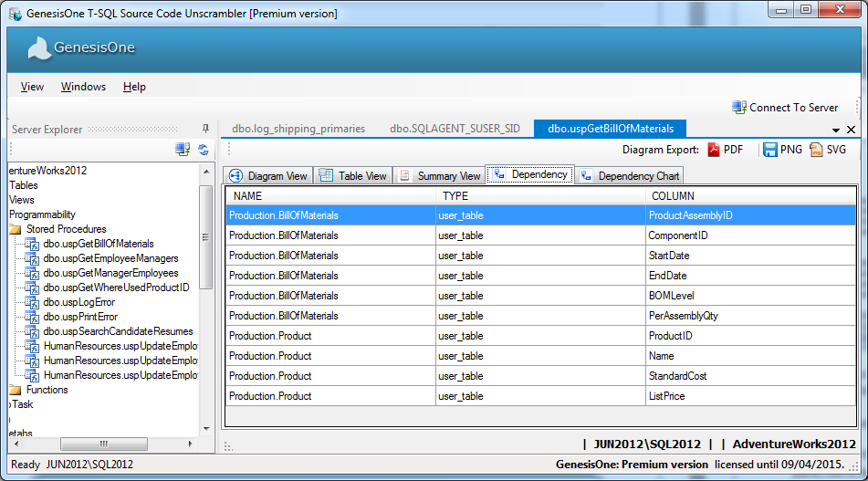Select Functions node in tree
Viewport: 868px width, 481px height.
click(47, 390)
